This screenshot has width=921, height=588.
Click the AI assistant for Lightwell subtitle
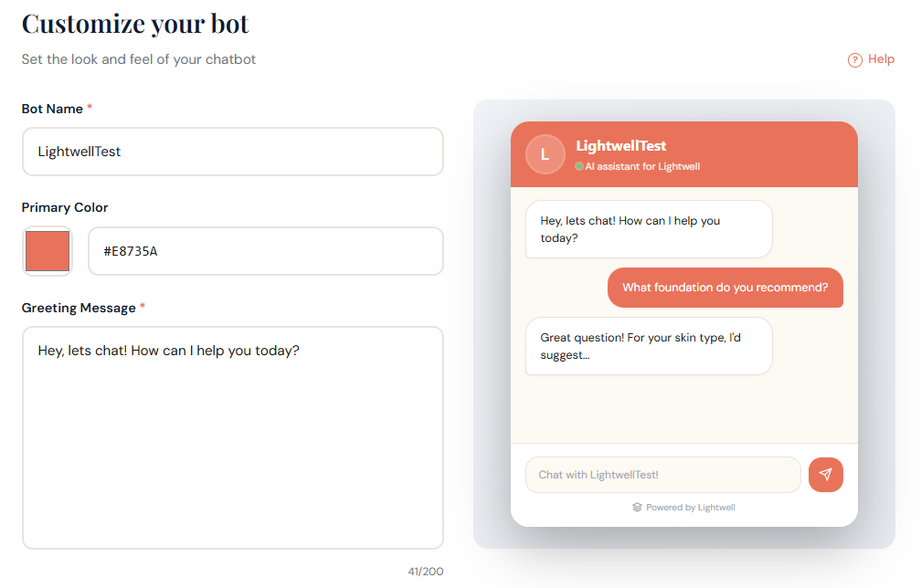(644, 167)
